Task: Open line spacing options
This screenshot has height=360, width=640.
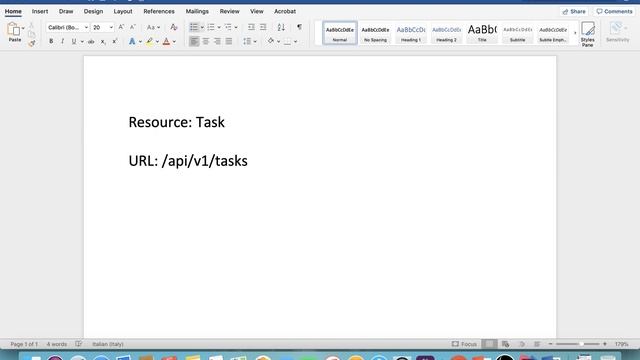Action: 249,41
